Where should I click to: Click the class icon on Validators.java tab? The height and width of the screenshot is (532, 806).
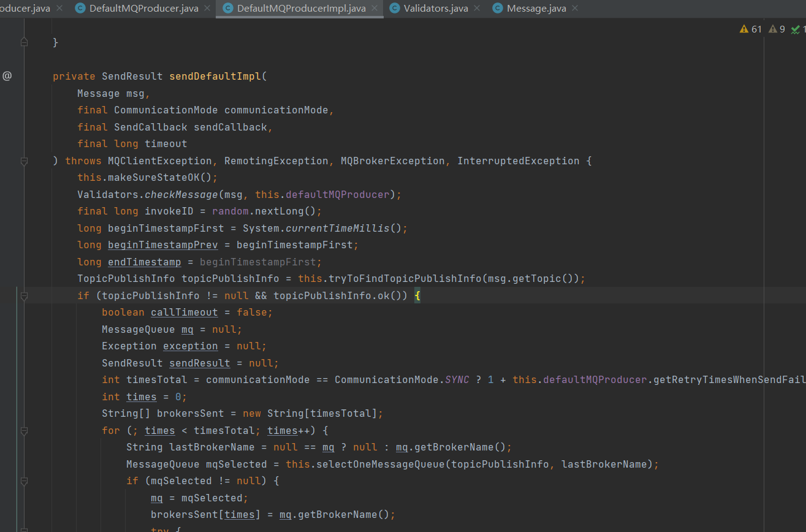coord(394,9)
